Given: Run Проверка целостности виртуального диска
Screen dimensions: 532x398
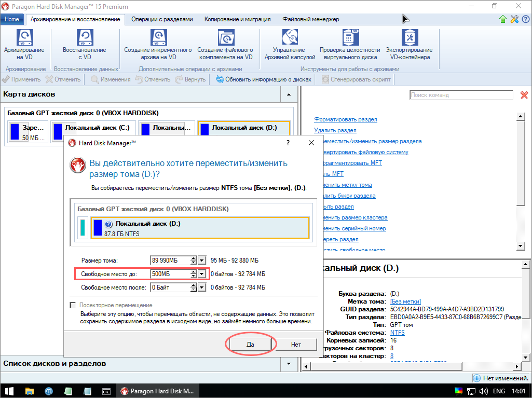Looking at the screenshot, I should tap(350, 45).
